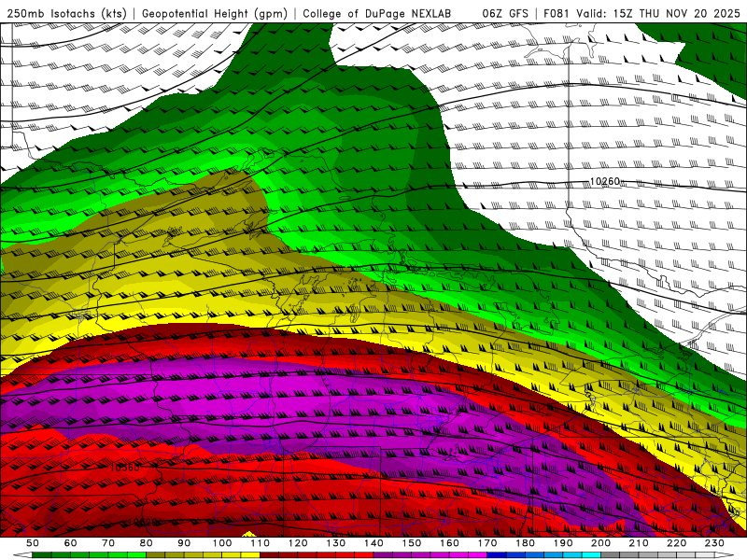Click the lightest gray swatch at legend end
747x560 pixels.
click(705, 555)
